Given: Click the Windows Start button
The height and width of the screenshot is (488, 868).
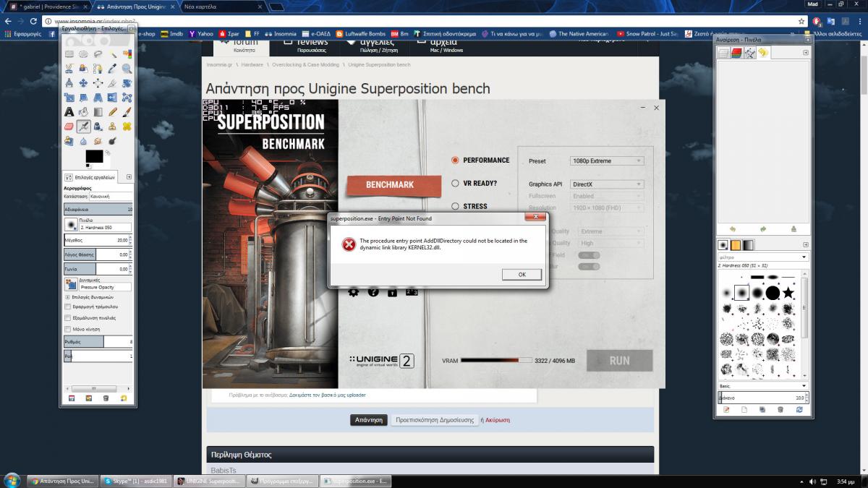Looking at the screenshot, I should click(12, 480).
